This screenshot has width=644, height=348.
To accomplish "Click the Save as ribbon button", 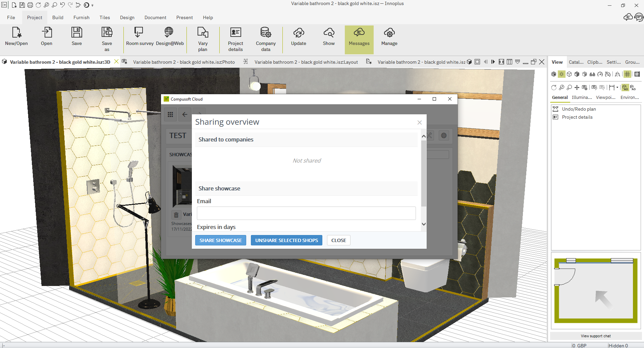I will point(107,40).
